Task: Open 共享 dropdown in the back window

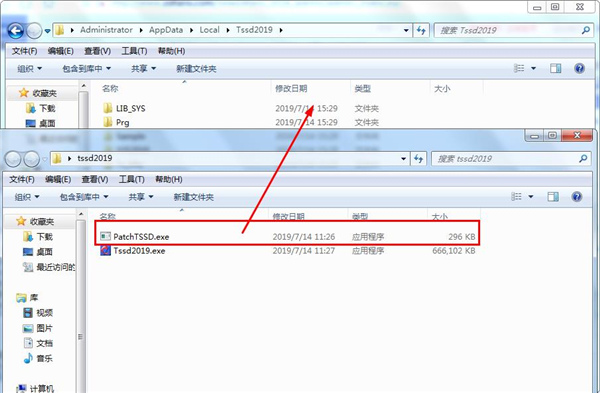Action: coord(143,68)
